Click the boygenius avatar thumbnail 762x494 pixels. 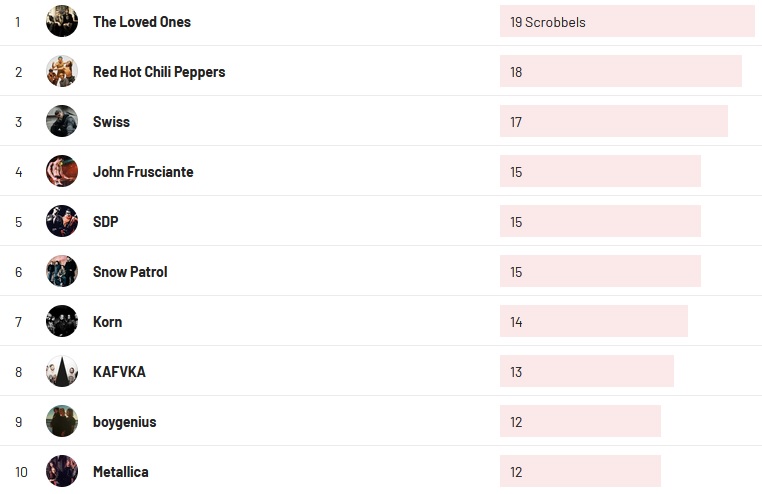(62, 421)
